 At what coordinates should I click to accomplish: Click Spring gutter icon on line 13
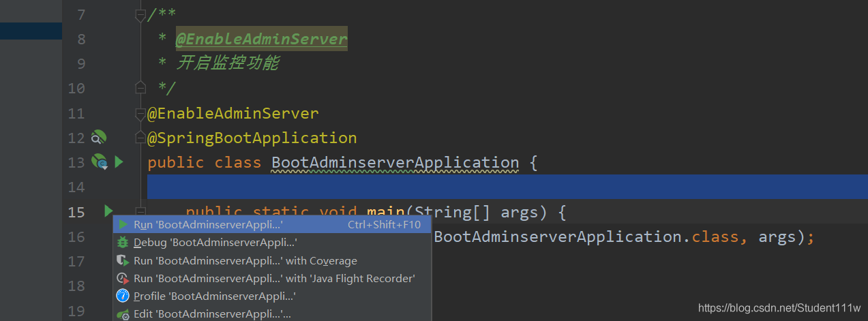point(100,162)
